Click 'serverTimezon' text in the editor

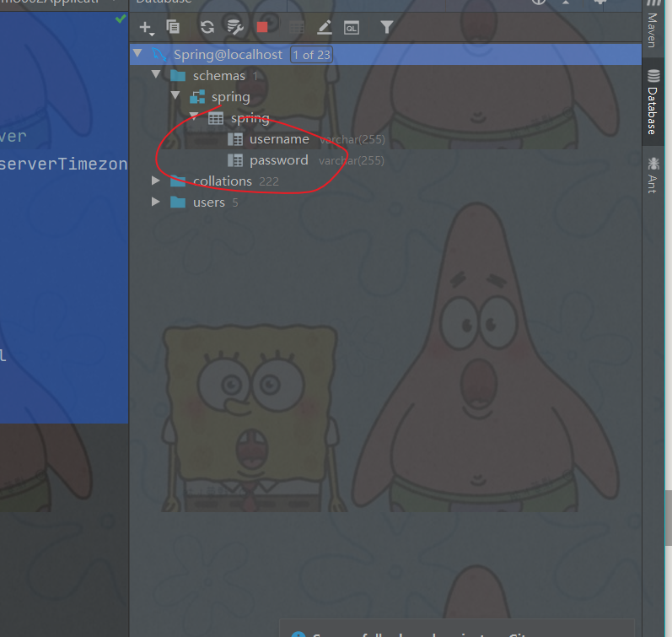click(x=63, y=165)
